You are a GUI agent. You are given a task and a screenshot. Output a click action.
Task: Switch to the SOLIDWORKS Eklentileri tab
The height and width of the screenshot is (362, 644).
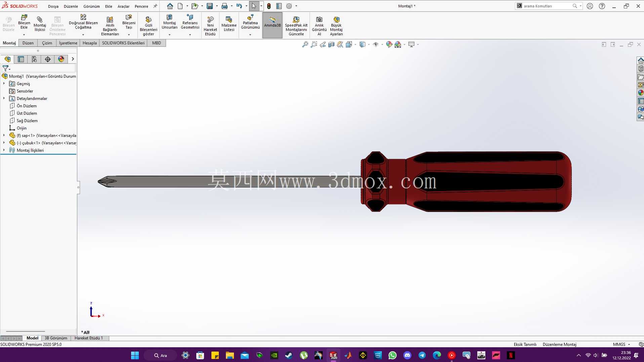[x=123, y=43]
